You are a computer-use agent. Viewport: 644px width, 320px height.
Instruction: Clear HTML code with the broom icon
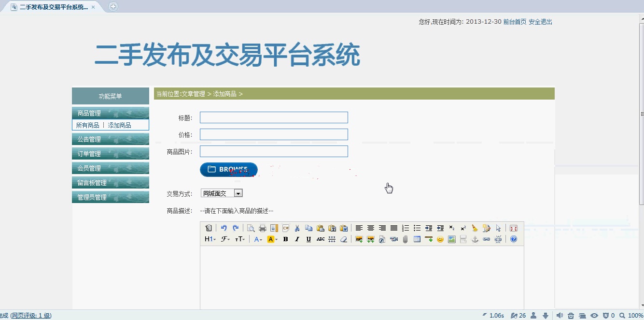pyautogui.click(x=475, y=228)
